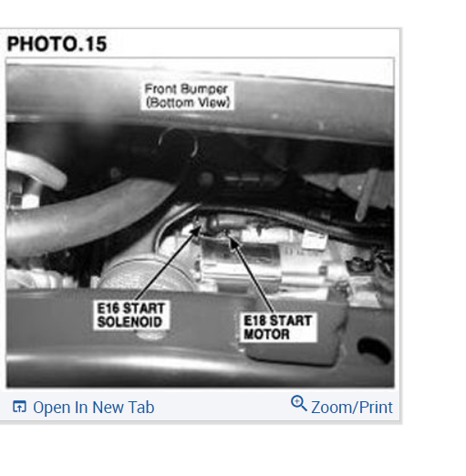
Task: Select the Zoom/Print text link
Action: (x=352, y=408)
